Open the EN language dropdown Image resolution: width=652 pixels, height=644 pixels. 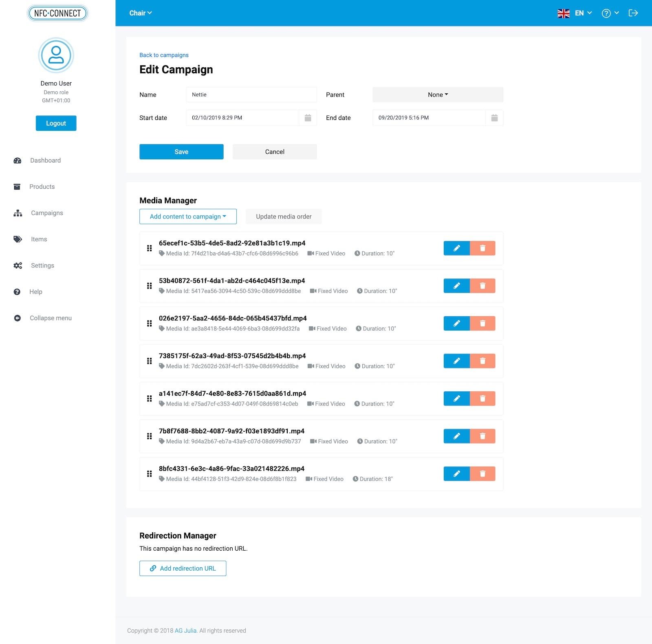click(583, 13)
